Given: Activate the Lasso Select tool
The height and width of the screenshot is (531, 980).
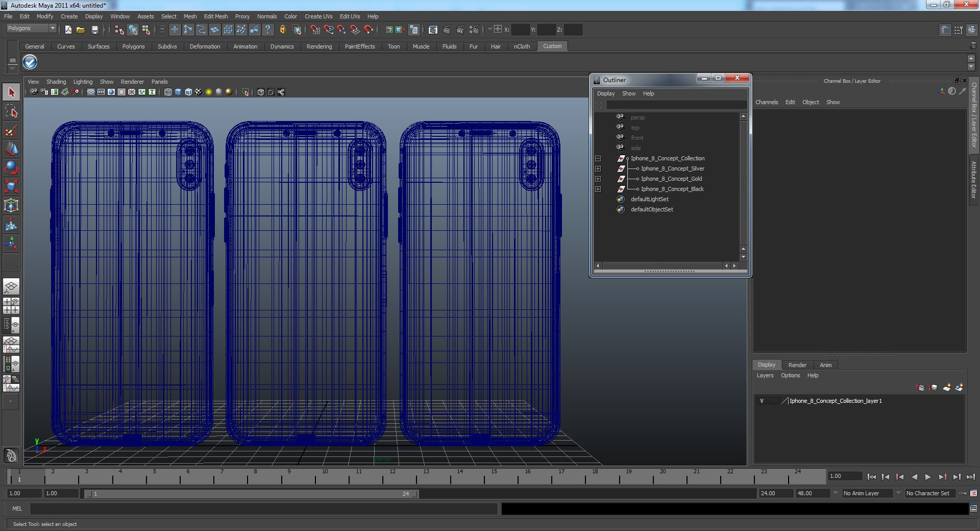Looking at the screenshot, I should [11, 111].
